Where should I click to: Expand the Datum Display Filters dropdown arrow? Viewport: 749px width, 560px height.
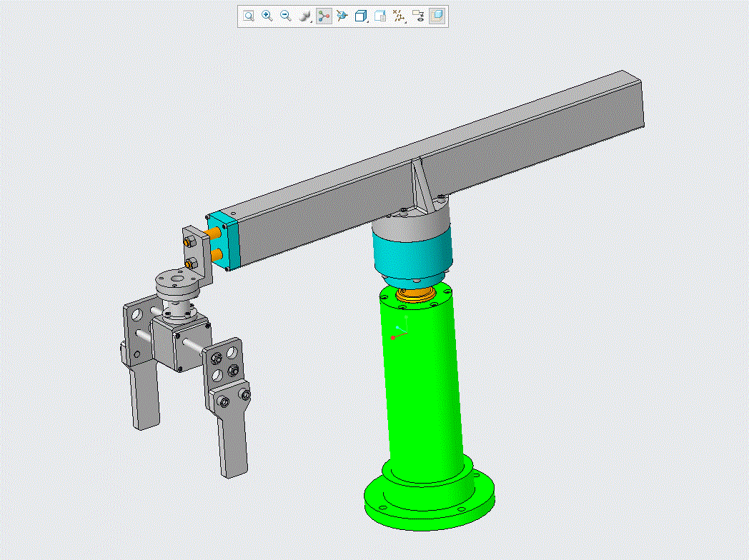[405, 21]
